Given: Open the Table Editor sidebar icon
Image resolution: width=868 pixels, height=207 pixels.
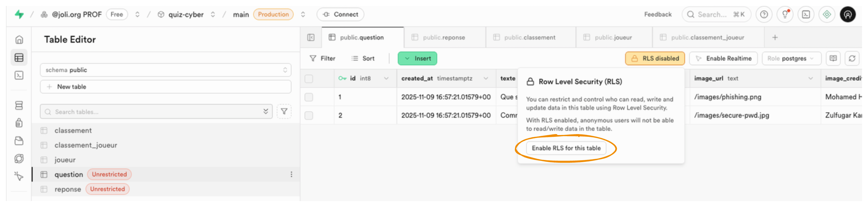Looking at the screenshot, I should coord(19,58).
